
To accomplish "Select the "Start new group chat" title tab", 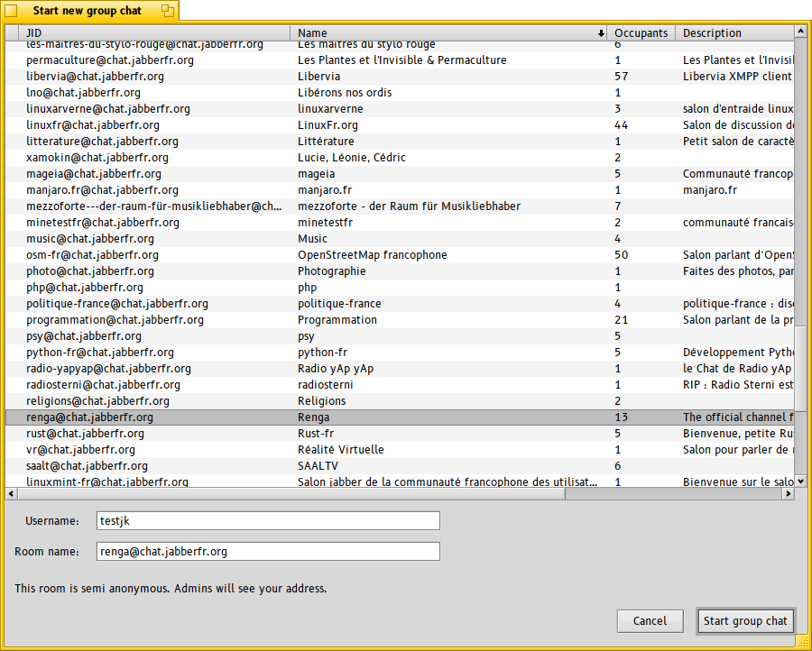I will tap(88, 11).
